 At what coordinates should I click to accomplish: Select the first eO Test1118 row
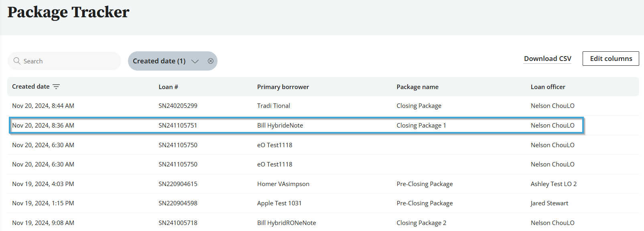(323, 145)
